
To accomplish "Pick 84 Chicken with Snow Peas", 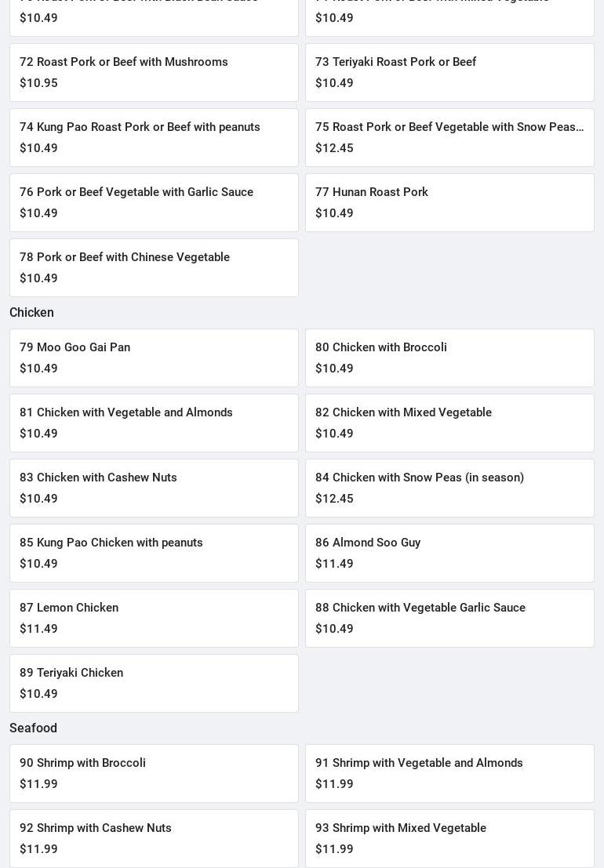I will (449, 488).
